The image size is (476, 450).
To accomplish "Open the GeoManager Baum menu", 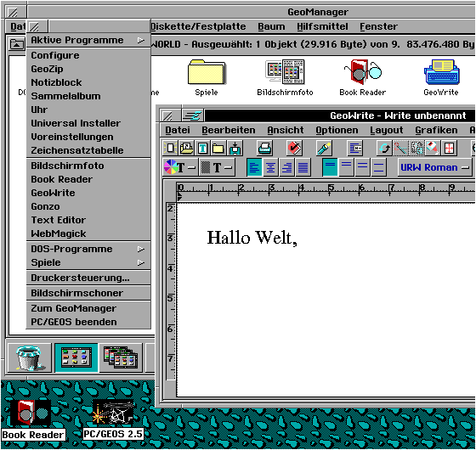I will 271,26.
